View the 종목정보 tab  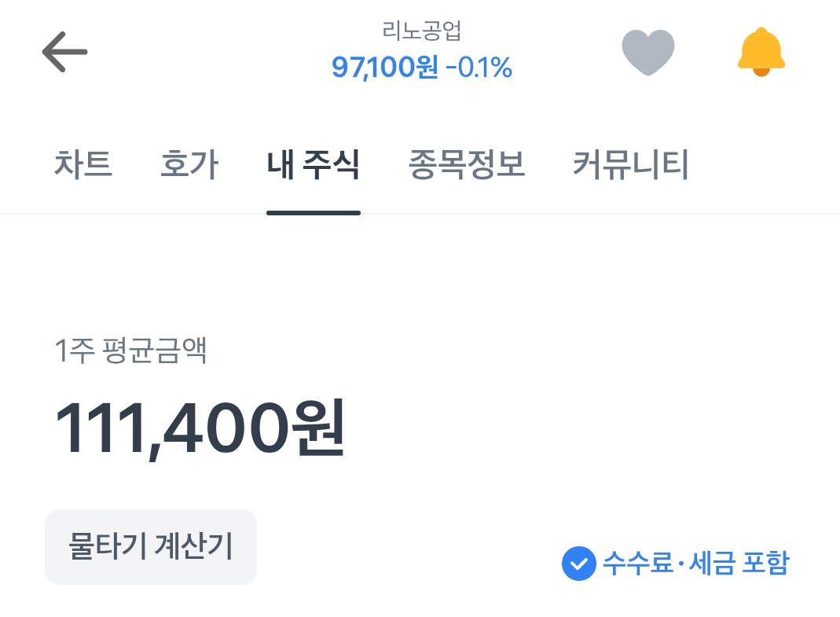coord(467,166)
